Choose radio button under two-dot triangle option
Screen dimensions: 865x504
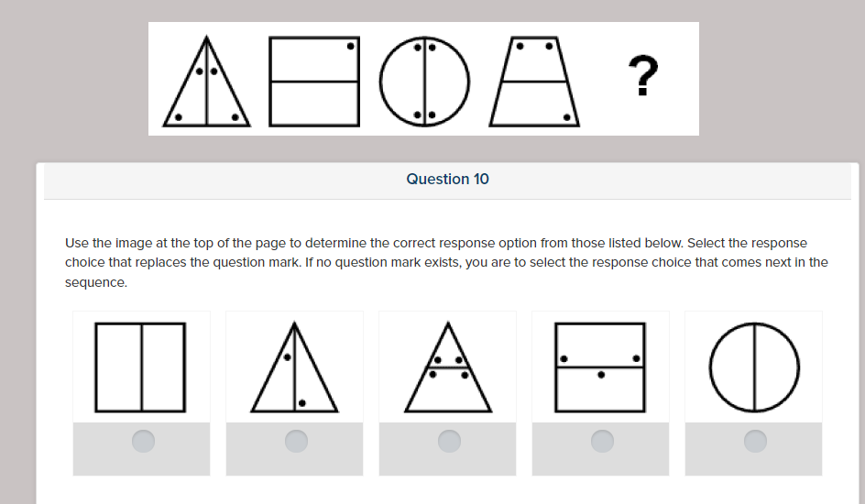295,442
